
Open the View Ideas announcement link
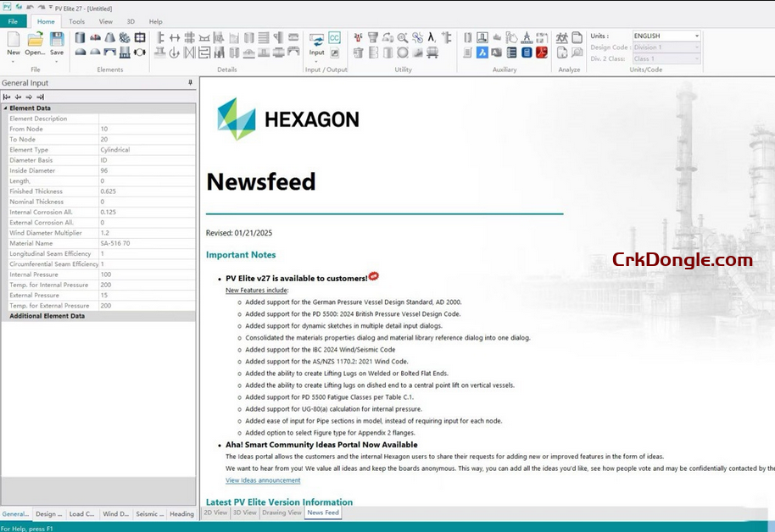(x=263, y=480)
